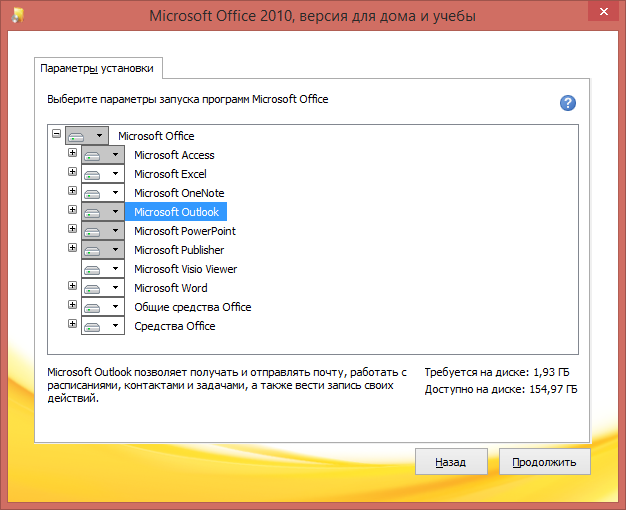Select Microsoft Access in the tree
This screenshot has height=510, width=626.
coord(174,155)
